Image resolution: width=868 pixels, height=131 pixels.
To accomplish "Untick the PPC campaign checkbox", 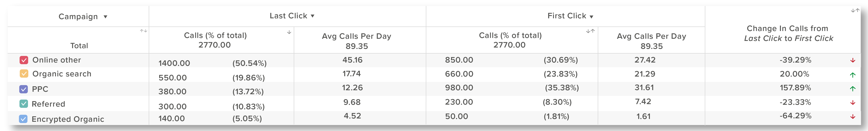I will 24,89.
